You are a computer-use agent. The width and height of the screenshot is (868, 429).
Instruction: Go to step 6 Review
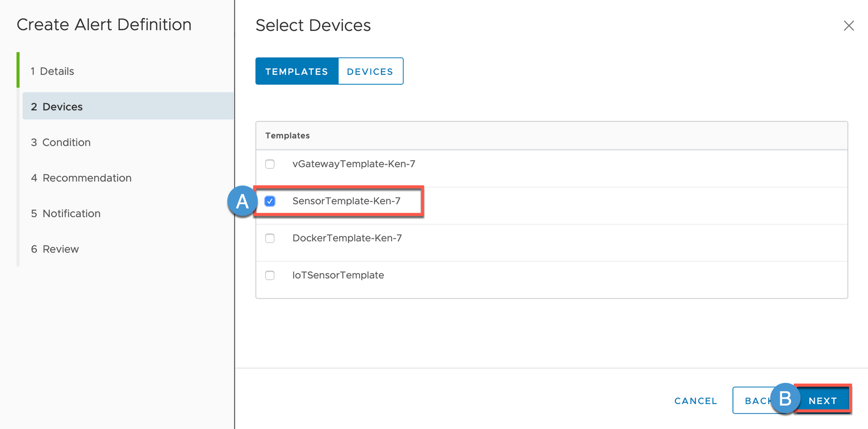click(x=60, y=249)
